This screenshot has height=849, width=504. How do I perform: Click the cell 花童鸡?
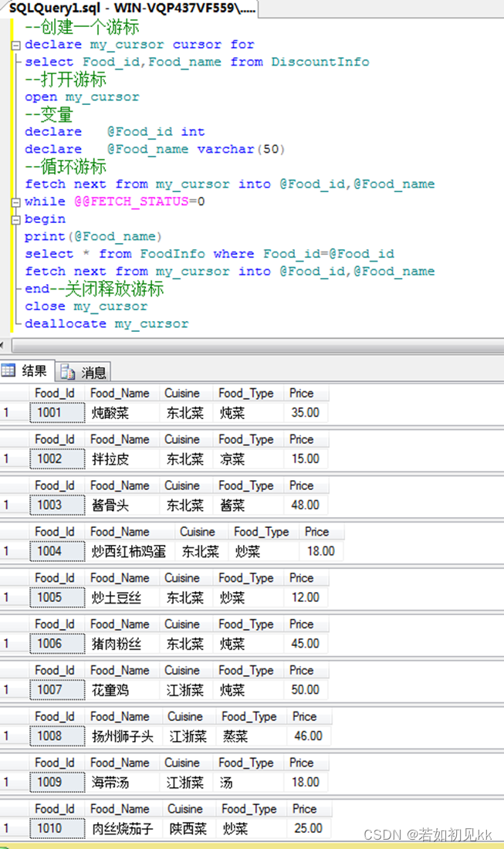(123, 690)
